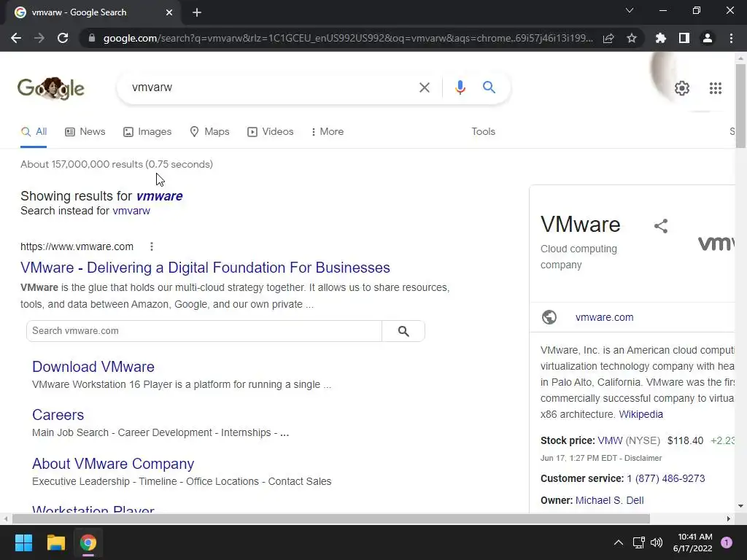Click the corrected term vmware
Viewport: 747px width, 560px height.
click(x=160, y=196)
